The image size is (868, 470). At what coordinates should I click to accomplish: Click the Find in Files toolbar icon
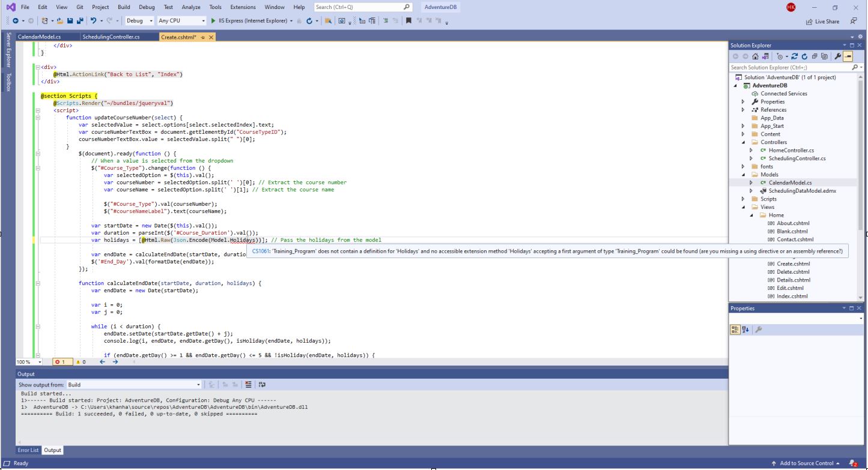click(x=329, y=21)
